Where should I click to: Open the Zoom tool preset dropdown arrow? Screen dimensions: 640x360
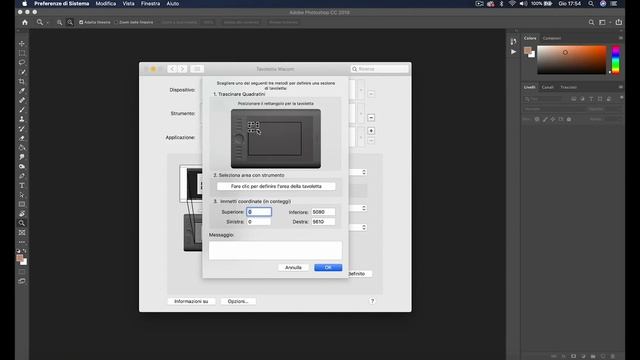(47, 23)
